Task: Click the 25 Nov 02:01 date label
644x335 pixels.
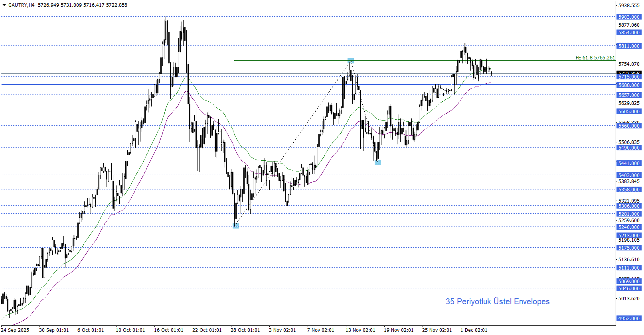Action: point(437,330)
